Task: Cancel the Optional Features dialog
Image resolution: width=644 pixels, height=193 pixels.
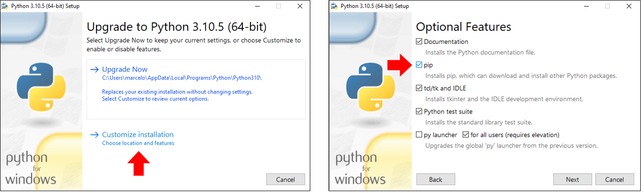Action: [615, 179]
